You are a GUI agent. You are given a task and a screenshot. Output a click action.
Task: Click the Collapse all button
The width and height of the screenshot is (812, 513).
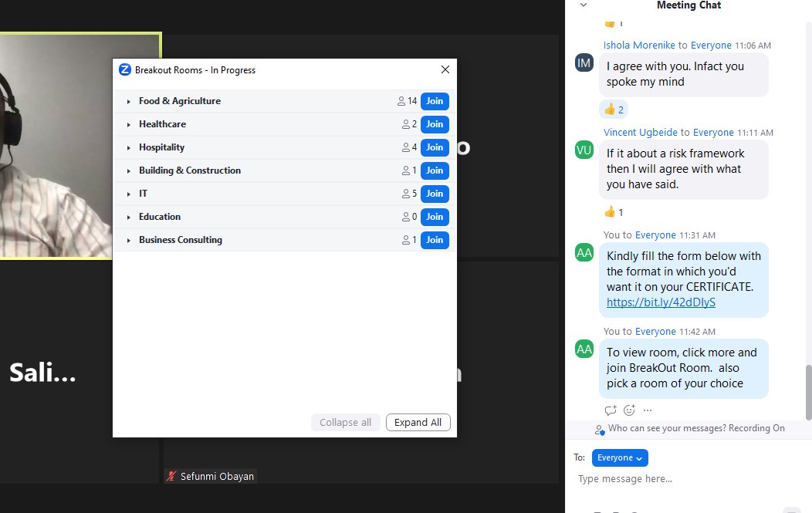tap(346, 423)
